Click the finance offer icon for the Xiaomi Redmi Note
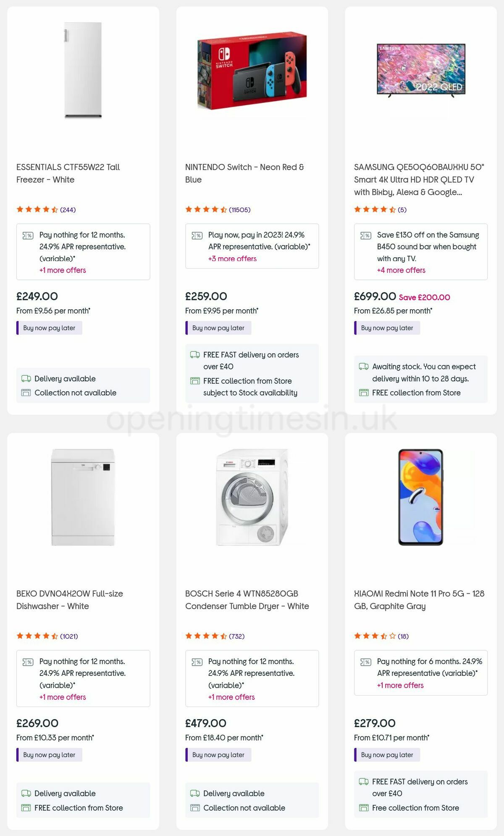The width and height of the screenshot is (504, 836). 365,661
